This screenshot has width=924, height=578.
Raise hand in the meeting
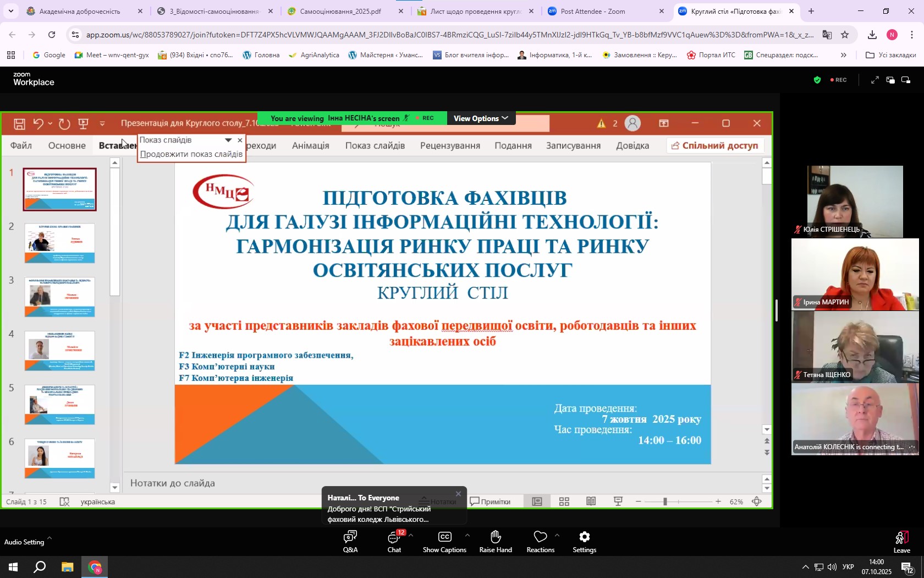(x=495, y=541)
